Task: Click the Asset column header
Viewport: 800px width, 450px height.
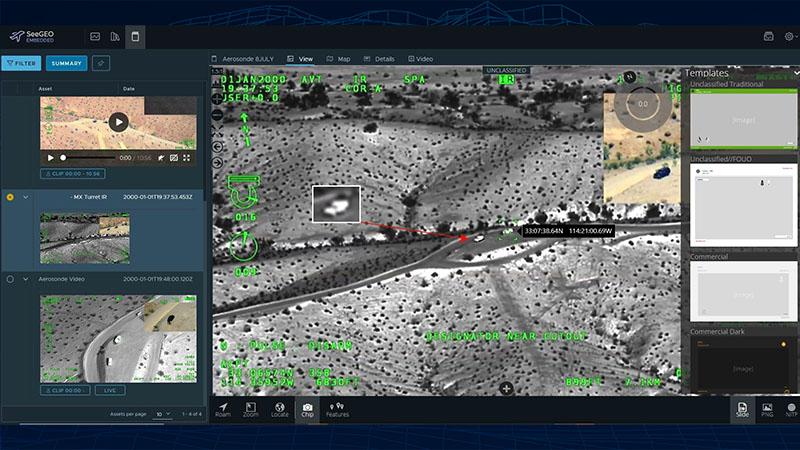Action: click(x=45, y=89)
